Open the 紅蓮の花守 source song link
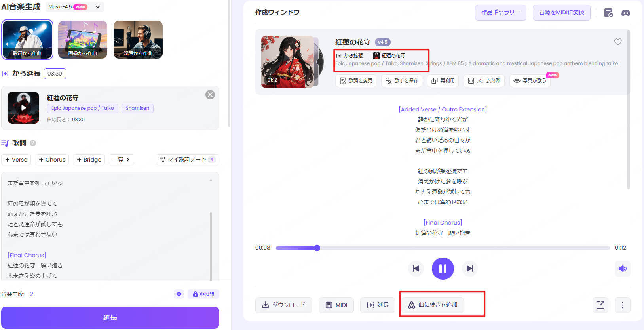Image resolution: width=644 pixels, height=330 pixels. pos(389,56)
